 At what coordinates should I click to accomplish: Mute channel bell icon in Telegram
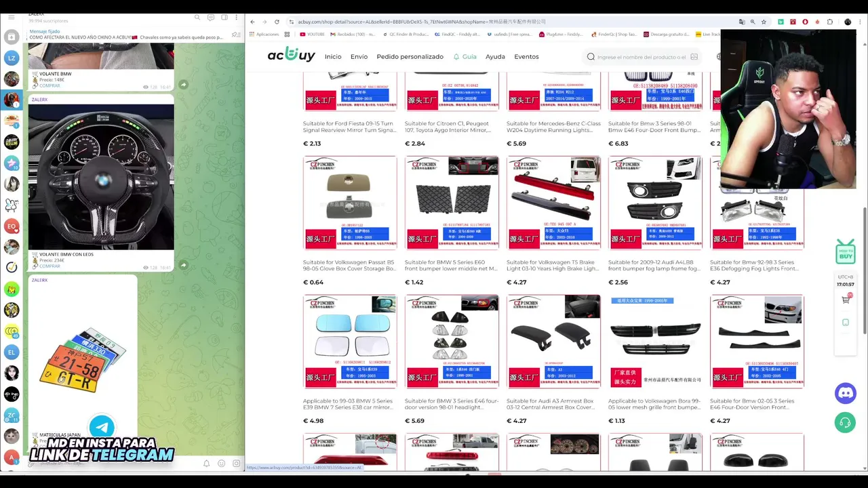(206, 464)
